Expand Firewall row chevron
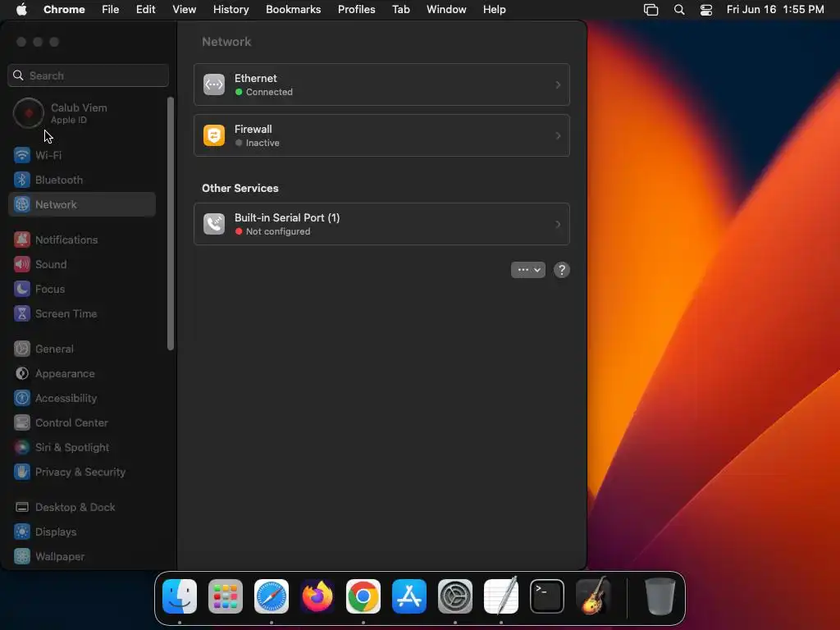 coord(558,135)
